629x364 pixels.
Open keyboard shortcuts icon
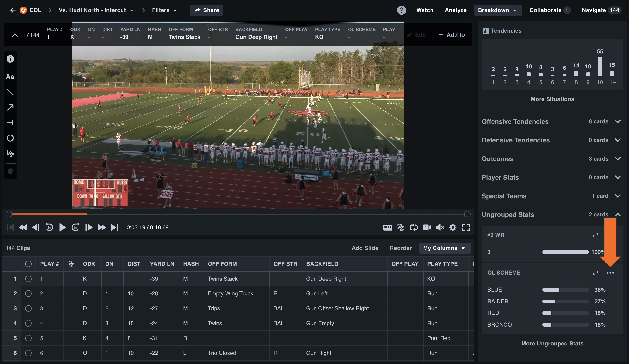tap(387, 227)
